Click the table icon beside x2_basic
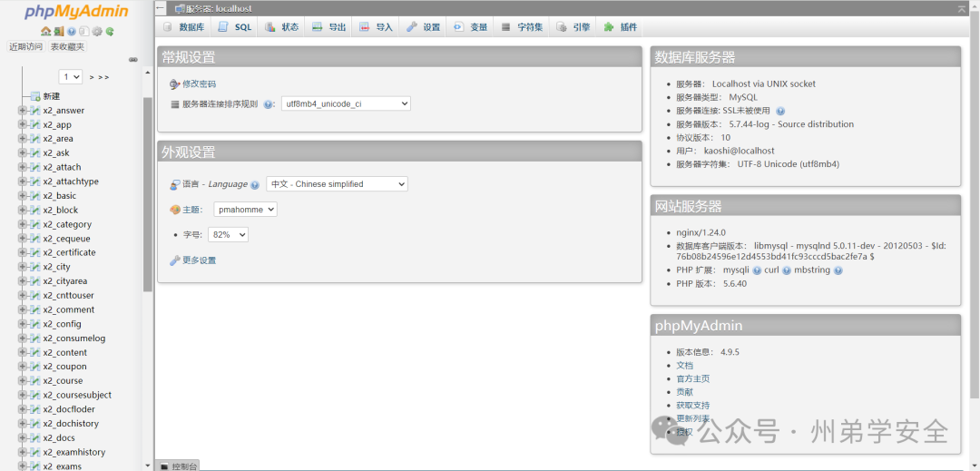980x471 pixels. click(x=35, y=195)
